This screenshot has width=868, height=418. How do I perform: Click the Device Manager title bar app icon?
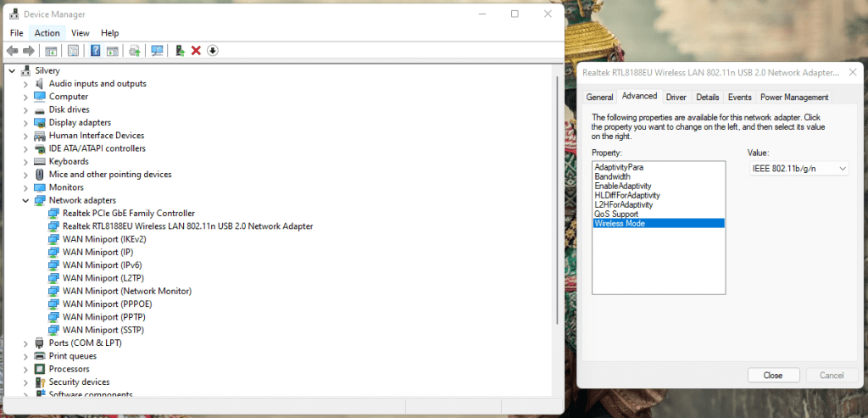coord(14,14)
